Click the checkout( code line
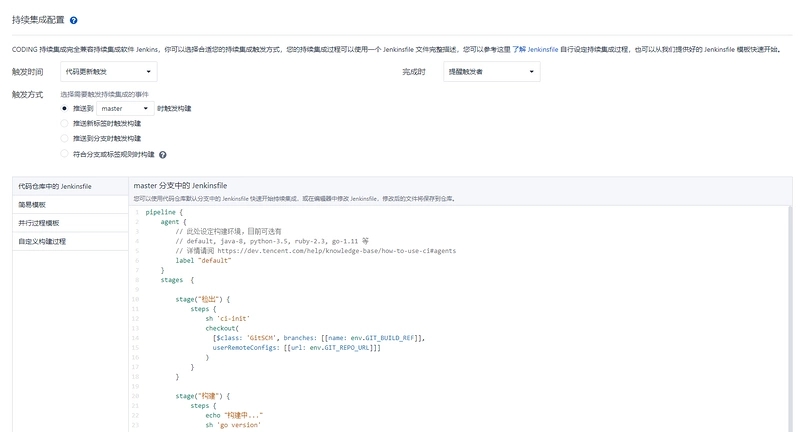This screenshot has width=800, height=432. tap(222, 328)
